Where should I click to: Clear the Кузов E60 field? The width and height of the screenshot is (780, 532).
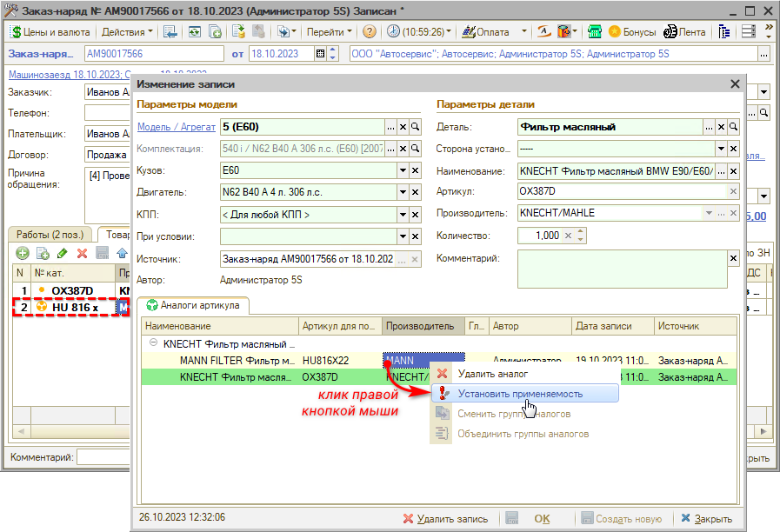[416, 170]
